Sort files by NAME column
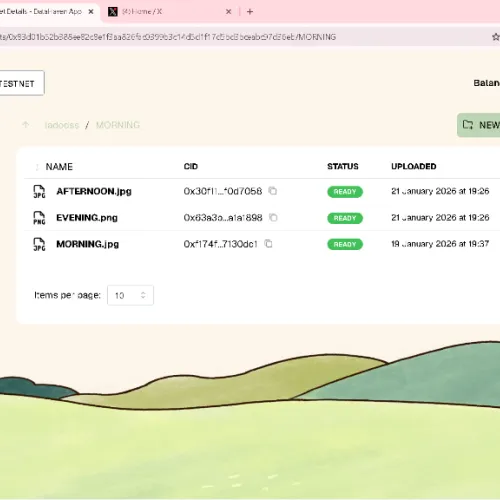This screenshot has width=500, height=500. point(59,167)
